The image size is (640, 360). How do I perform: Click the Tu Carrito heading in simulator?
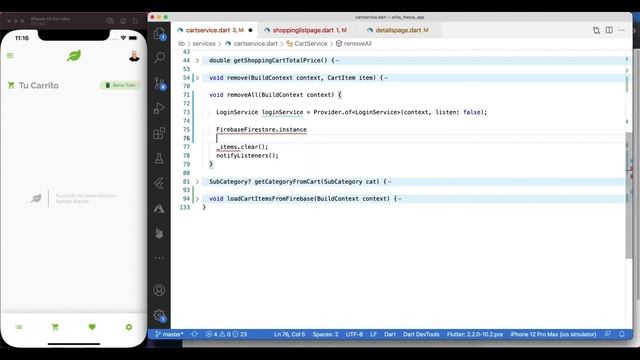click(x=39, y=85)
